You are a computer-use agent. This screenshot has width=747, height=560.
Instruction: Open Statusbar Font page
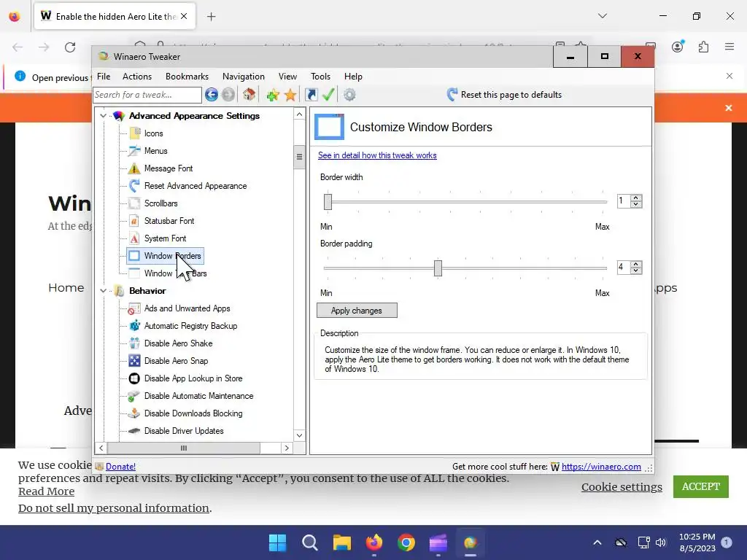point(169,221)
